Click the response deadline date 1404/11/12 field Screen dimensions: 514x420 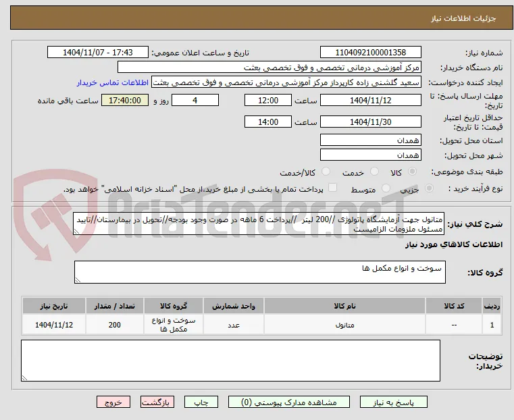(x=370, y=100)
